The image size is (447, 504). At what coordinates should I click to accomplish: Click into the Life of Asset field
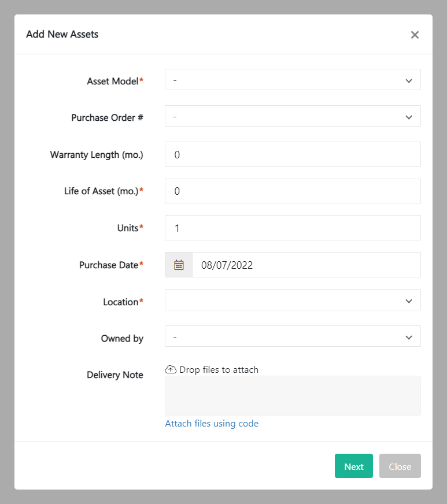pos(293,191)
